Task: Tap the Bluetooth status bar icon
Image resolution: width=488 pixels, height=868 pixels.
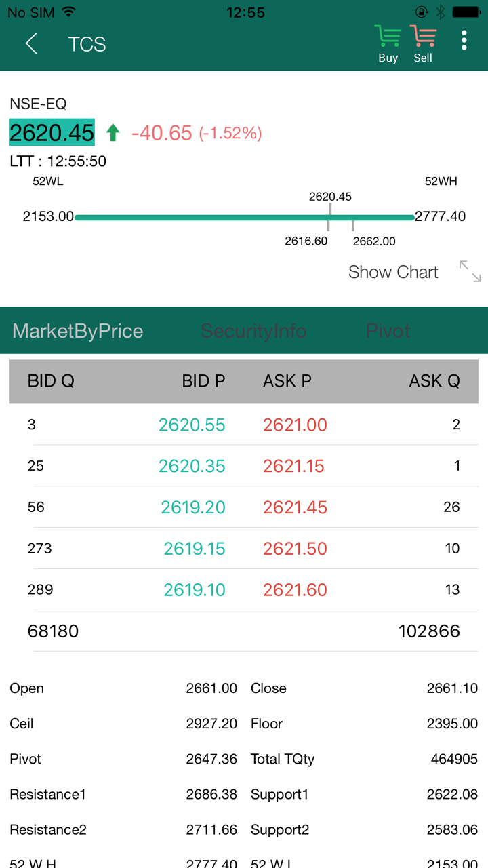Action: 441,12
